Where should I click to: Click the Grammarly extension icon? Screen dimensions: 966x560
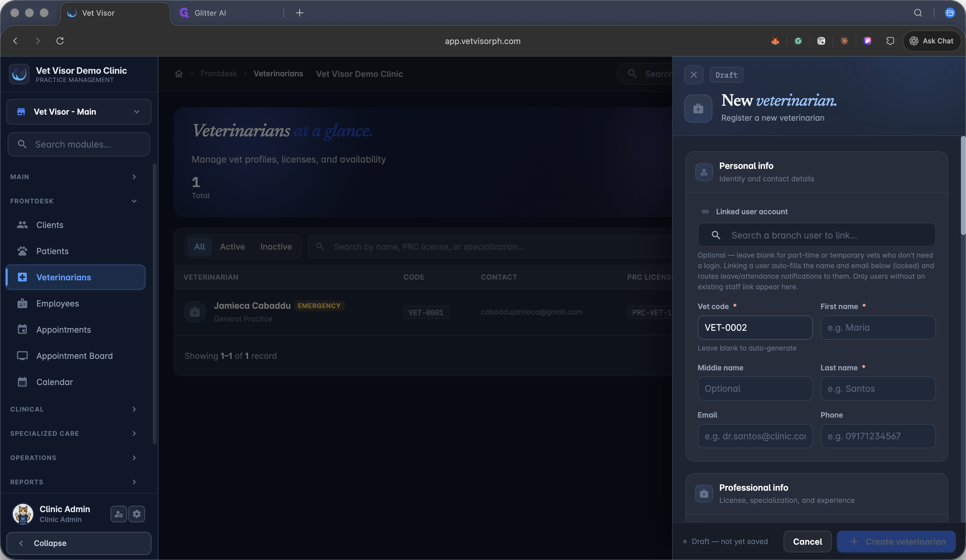798,41
